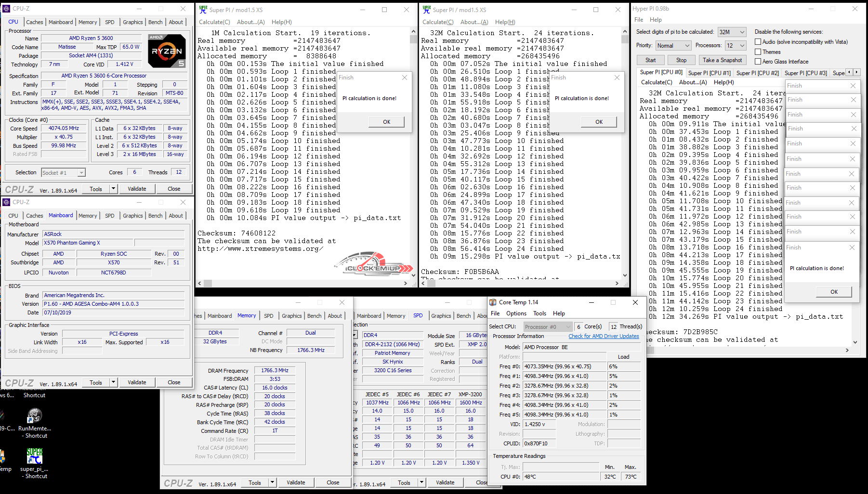Open the super_pi shortcut desktop icon
The width and height of the screenshot is (868, 494).
(x=34, y=456)
